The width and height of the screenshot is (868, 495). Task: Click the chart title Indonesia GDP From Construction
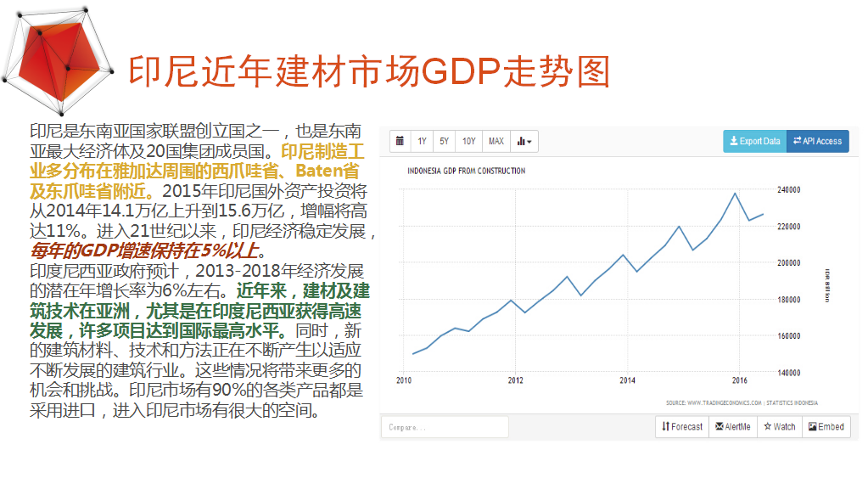[x=466, y=171]
